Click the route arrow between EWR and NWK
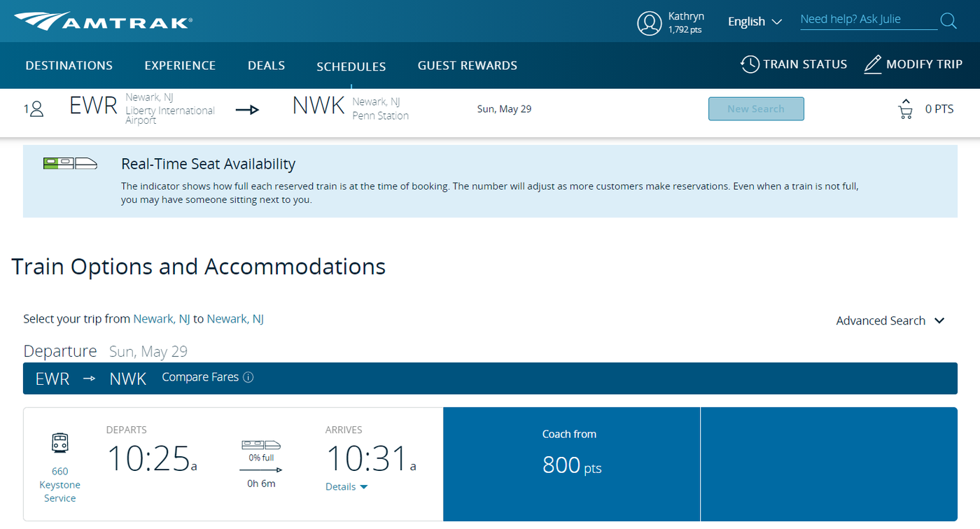Image resolution: width=980 pixels, height=529 pixels. click(247, 109)
